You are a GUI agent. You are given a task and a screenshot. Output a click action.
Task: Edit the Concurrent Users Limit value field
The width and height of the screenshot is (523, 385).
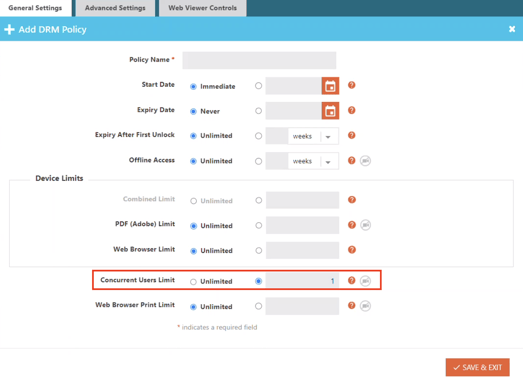pos(302,281)
